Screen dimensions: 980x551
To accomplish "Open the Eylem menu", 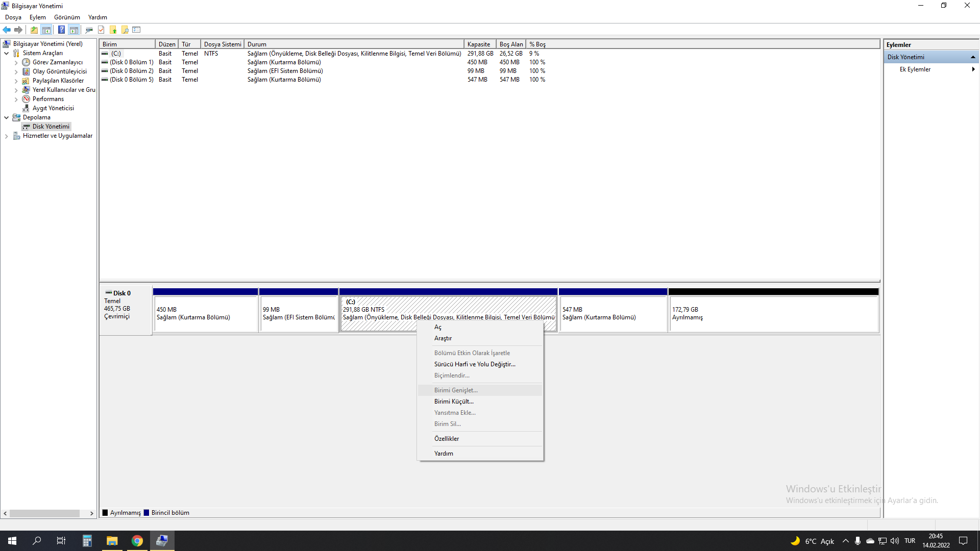I will 37,17.
